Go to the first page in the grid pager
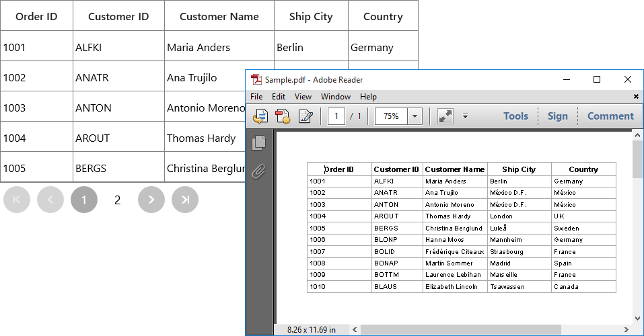The height and width of the screenshot is (336, 644). (17, 200)
